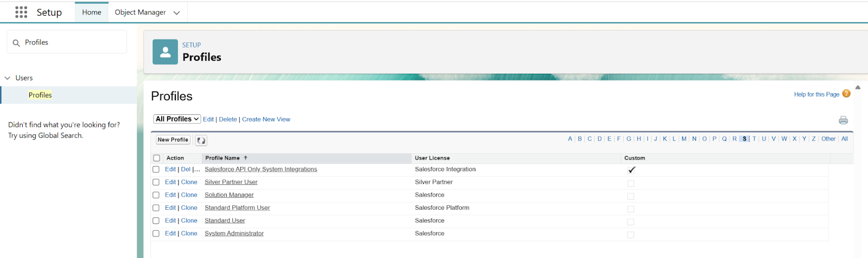This screenshot has height=258, width=868.
Task: Tick the select-all checkbox in header
Action: click(157, 158)
